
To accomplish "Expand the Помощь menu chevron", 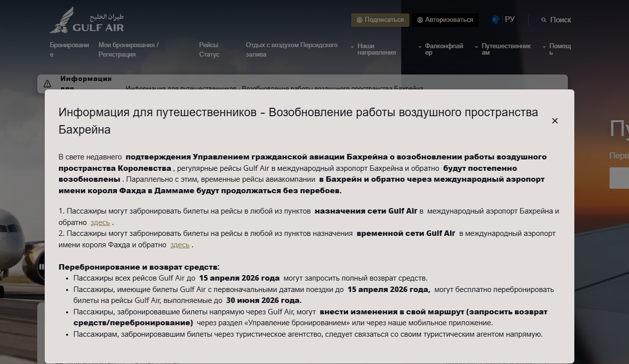I will point(544,46).
